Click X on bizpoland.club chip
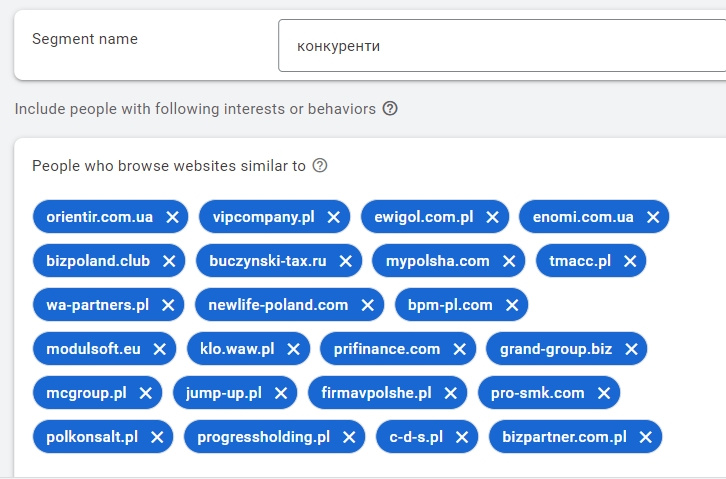The height and width of the screenshot is (479, 726). click(169, 261)
